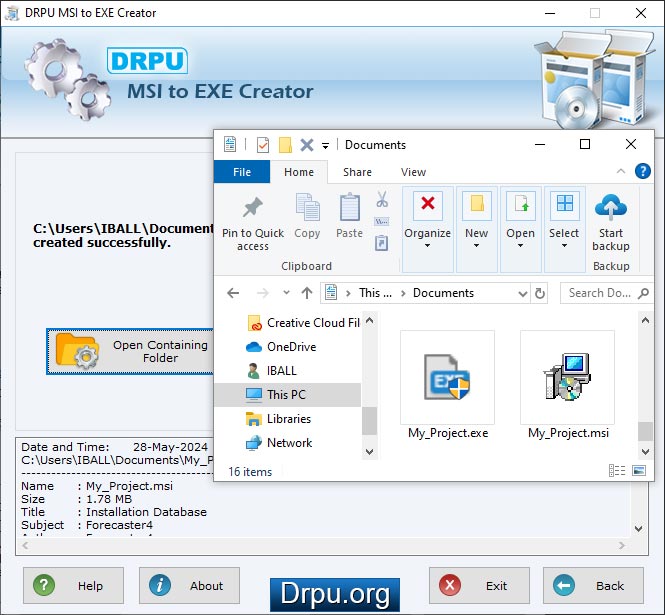
Task: Refresh the Documents folder
Action: [539, 293]
